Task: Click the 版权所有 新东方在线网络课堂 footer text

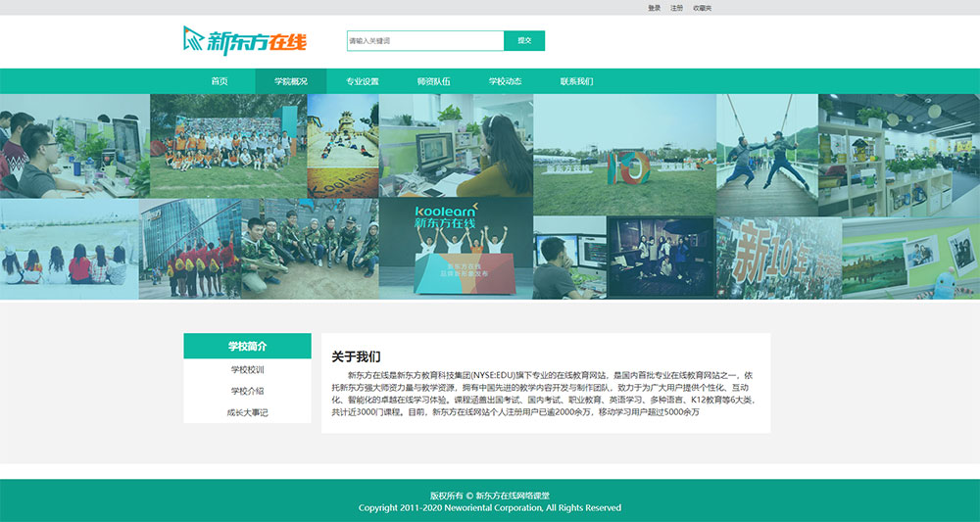Action: point(490,496)
